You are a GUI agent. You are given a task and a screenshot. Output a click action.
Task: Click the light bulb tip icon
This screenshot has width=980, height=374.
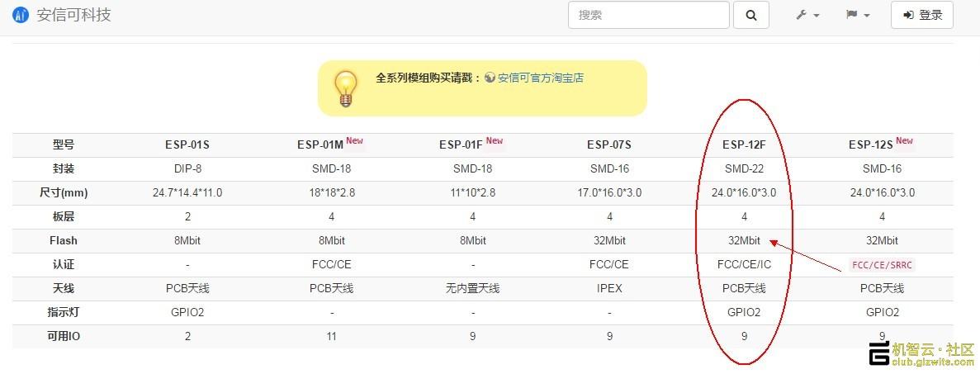(346, 88)
